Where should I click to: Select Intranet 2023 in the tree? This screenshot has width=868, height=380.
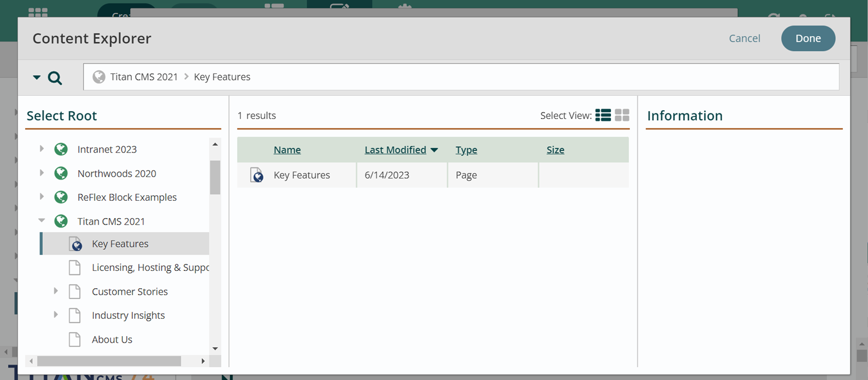click(x=107, y=149)
